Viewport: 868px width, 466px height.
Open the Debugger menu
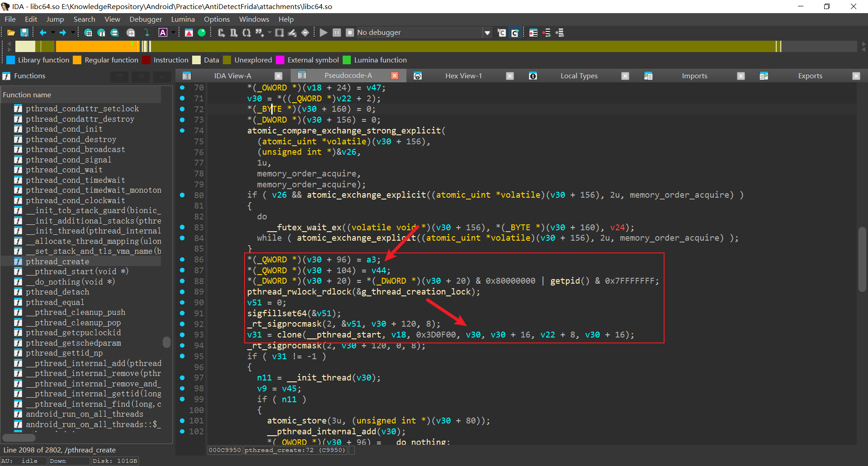pyautogui.click(x=145, y=19)
